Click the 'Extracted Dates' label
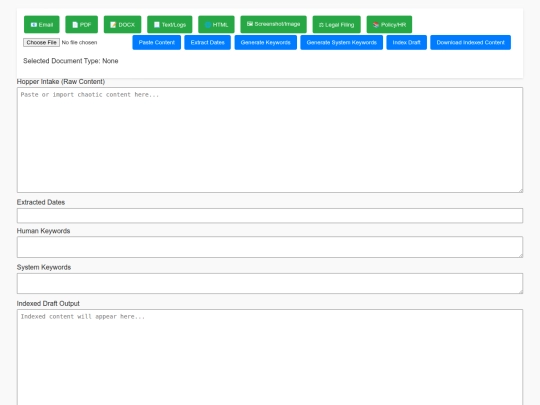Viewport: 540px width, 405px height. [x=41, y=202]
